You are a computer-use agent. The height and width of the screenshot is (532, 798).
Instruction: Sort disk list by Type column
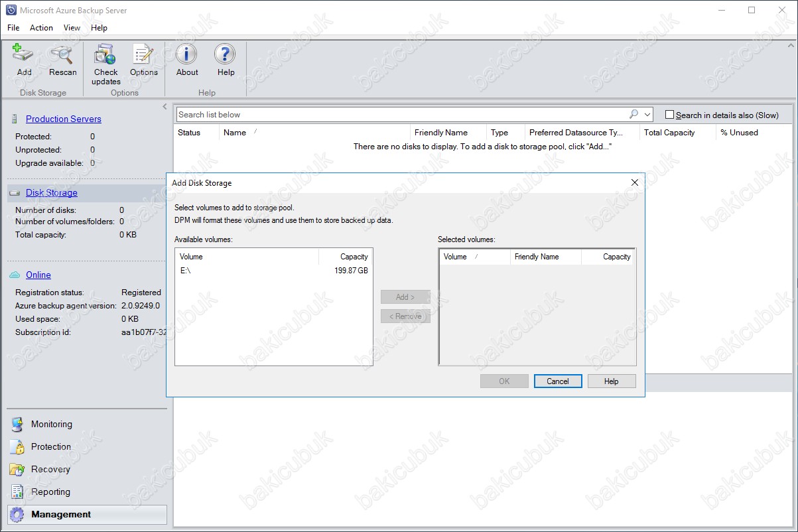click(x=505, y=133)
